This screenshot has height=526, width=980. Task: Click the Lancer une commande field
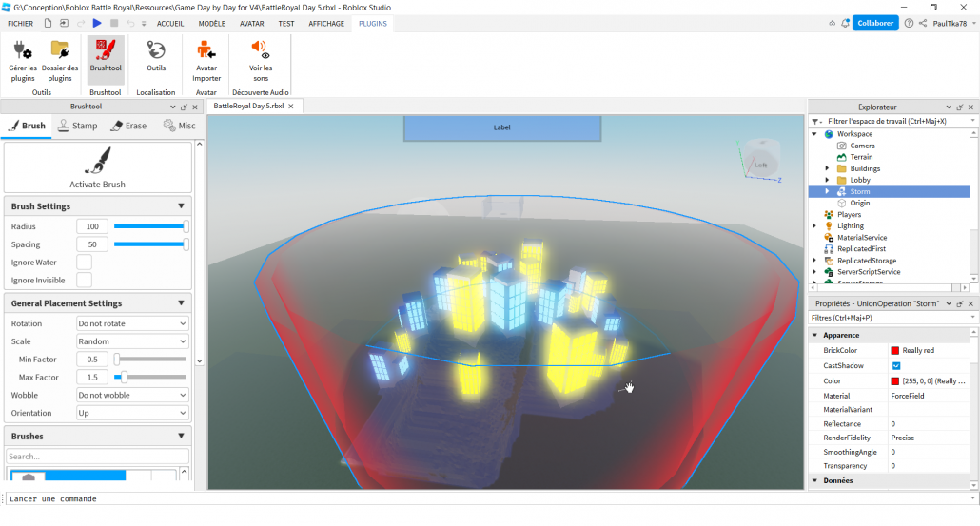[487, 498]
